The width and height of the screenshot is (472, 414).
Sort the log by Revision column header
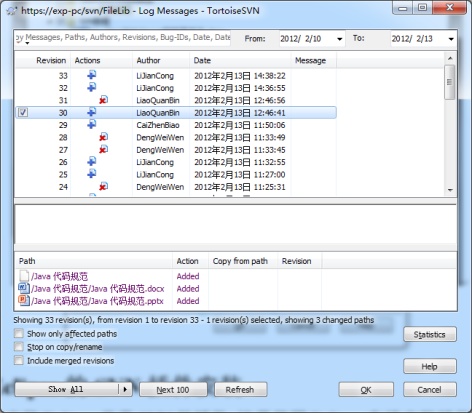51,60
